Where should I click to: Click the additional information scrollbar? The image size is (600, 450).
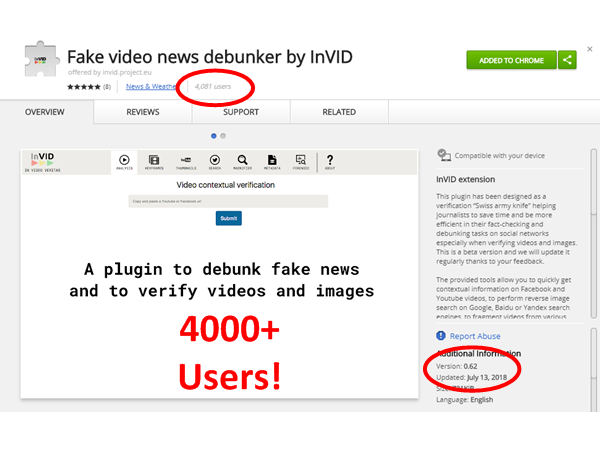click(593, 369)
